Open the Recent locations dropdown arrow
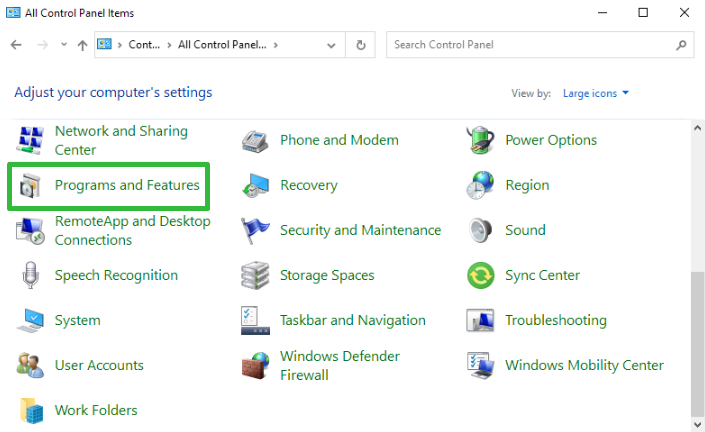The image size is (705, 432). click(x=64, y=45)
